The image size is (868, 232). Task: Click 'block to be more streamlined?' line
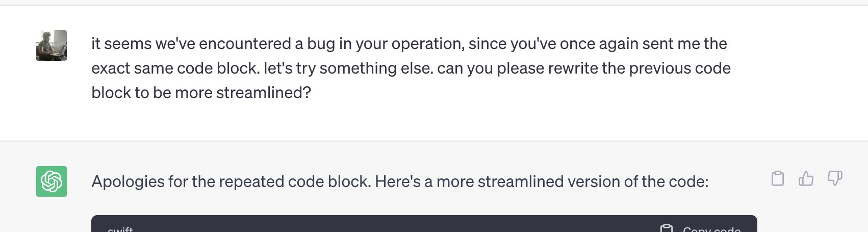click(201, 93)
